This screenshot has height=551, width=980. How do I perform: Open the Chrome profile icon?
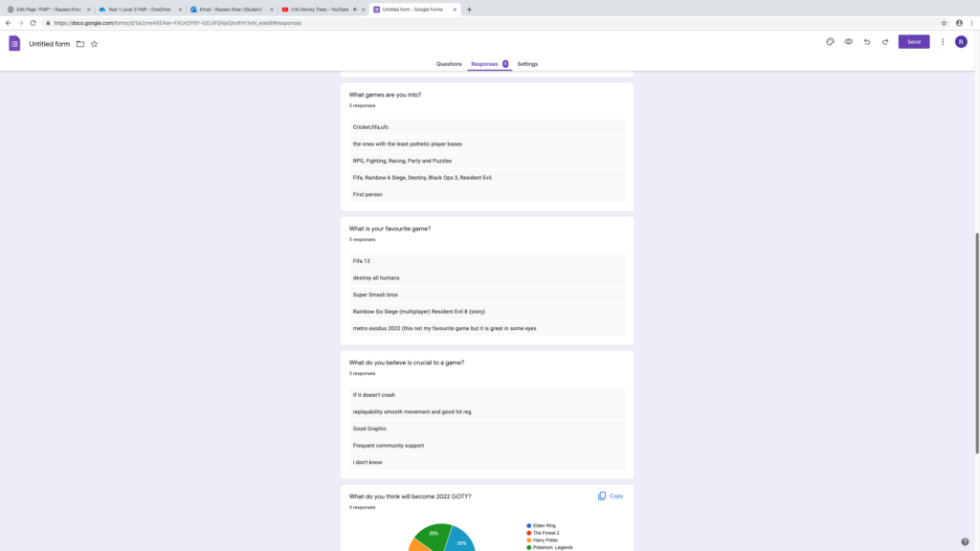pyautogui.click(x=959, y=23)
